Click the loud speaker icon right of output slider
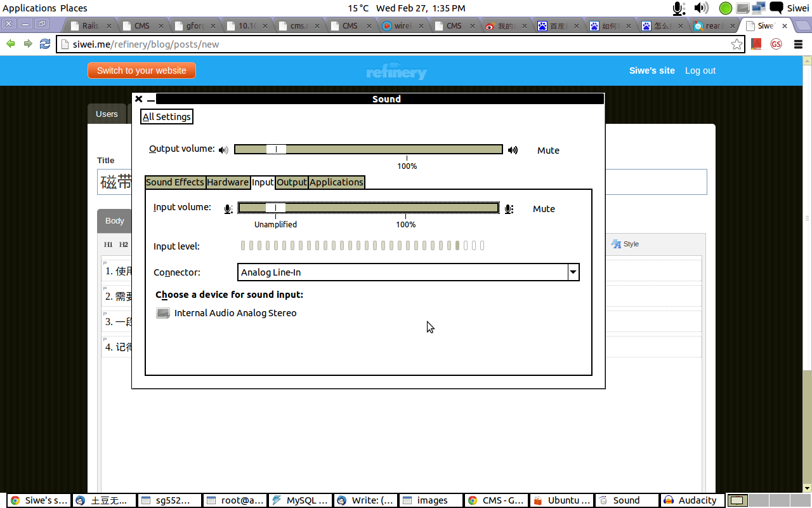812x508 pixels. click(513, 150)
